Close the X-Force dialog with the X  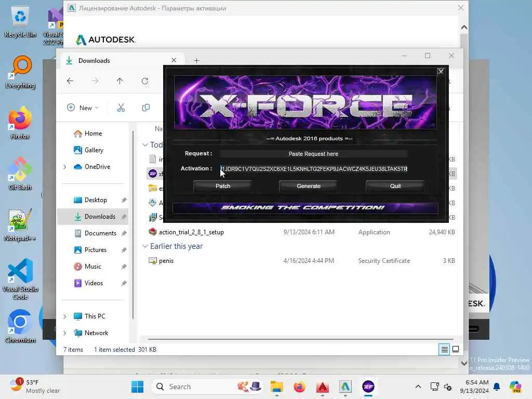(441, 72)
